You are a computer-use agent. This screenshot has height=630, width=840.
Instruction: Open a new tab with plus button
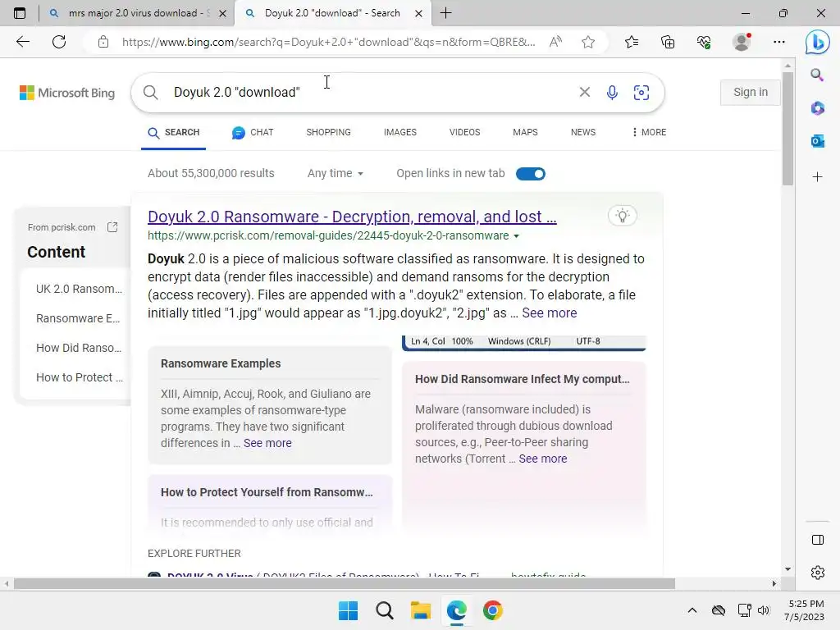[445, 13]
